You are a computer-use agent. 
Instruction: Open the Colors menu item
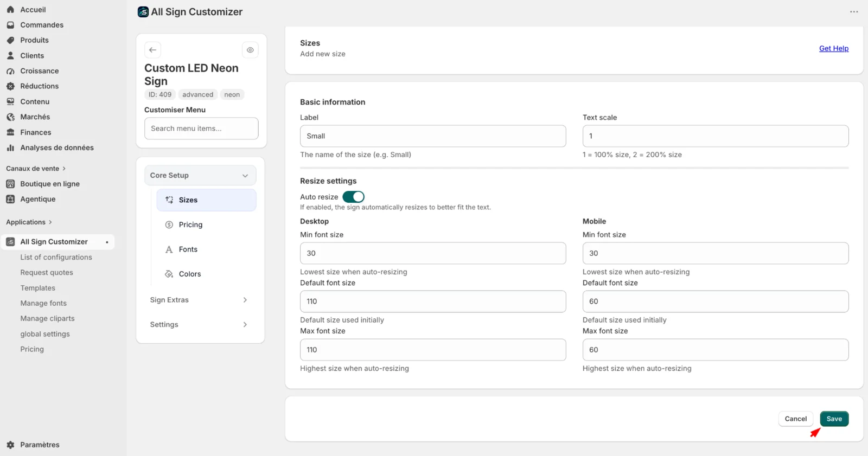coord(206,274)
